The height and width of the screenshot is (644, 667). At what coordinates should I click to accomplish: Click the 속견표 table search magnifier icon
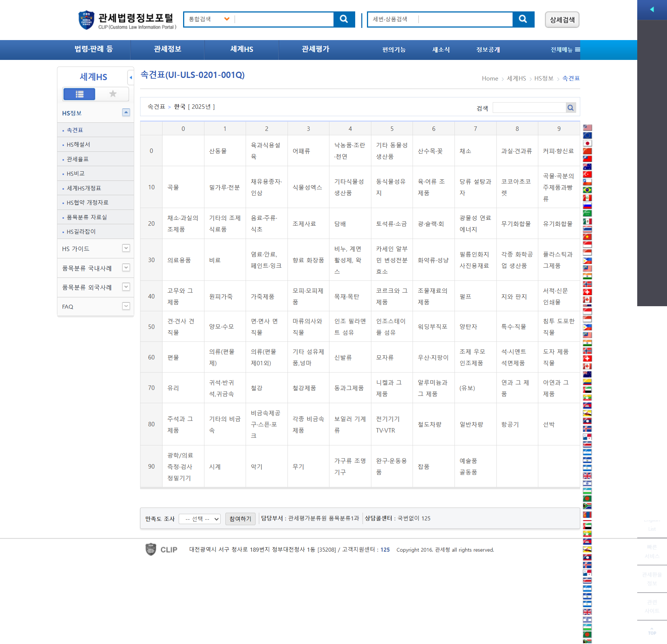coord(570,108)
